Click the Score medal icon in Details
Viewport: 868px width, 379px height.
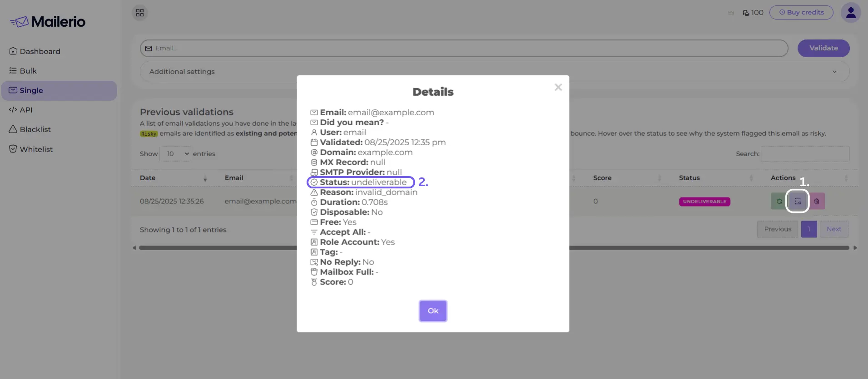click(x=314, y=282)
